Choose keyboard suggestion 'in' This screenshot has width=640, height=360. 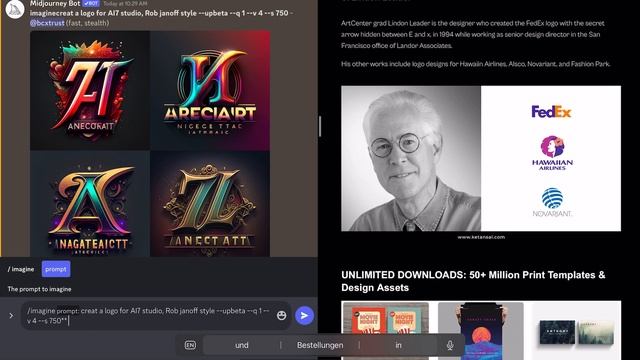pos(398,345)
